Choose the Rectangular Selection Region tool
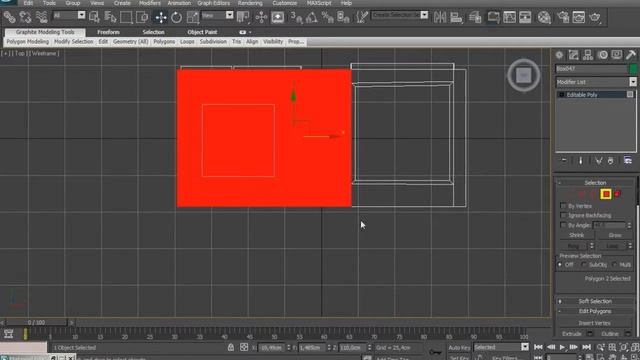 (x=126, y=17)
